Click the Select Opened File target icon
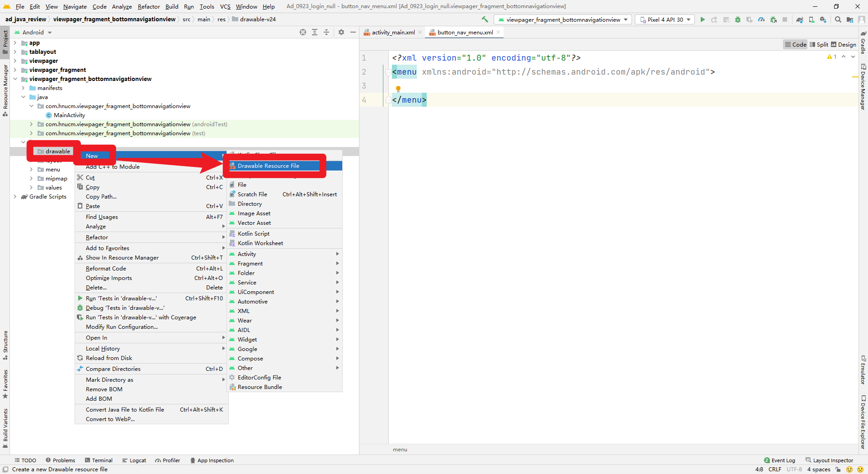This screenshot has height=474, width=868. (303, 32)
